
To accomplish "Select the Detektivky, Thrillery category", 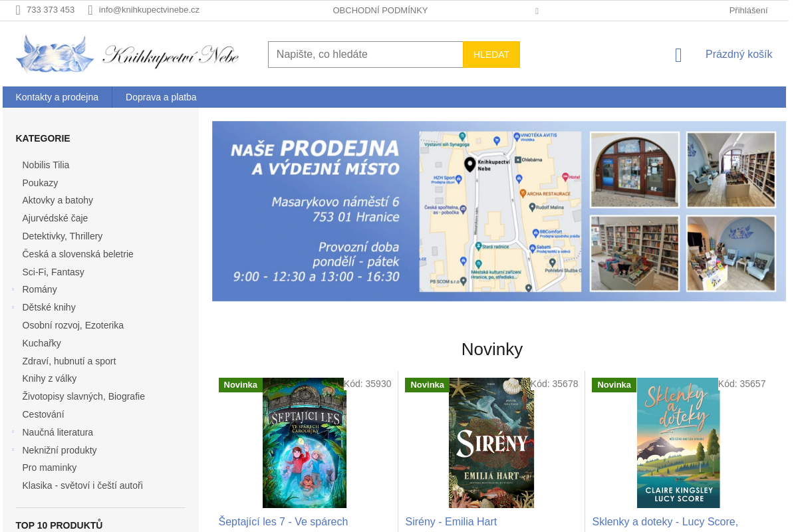I will pos(63,236).
